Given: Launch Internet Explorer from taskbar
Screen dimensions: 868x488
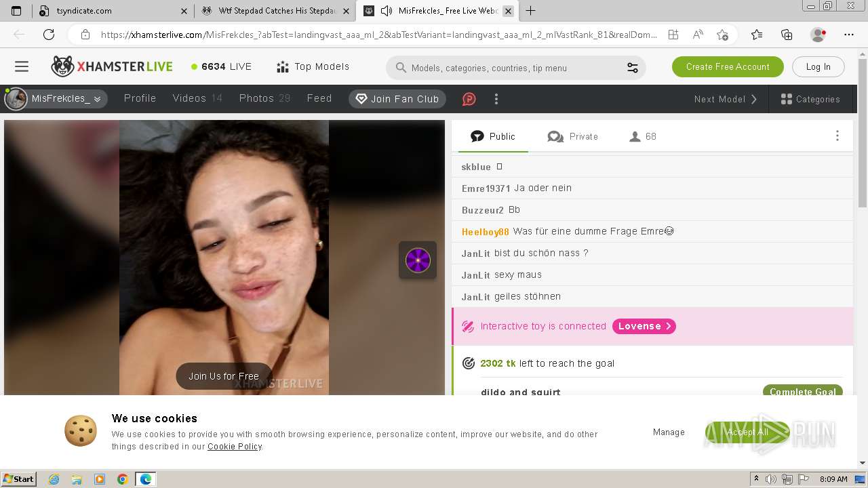Looking at the screenshot, I should click(x=54, y=479).
